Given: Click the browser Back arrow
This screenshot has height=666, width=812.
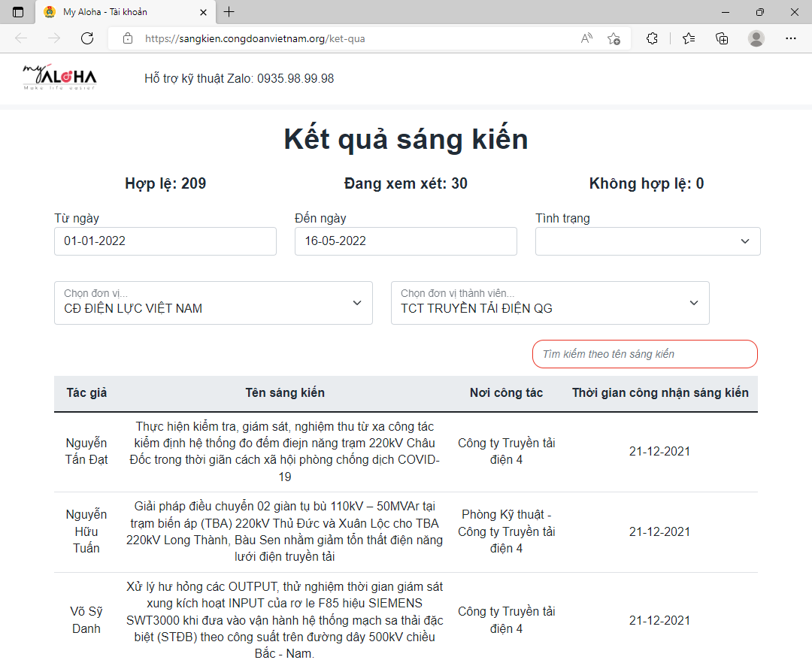Looking at the screenshot, I should tap(21, 38).
